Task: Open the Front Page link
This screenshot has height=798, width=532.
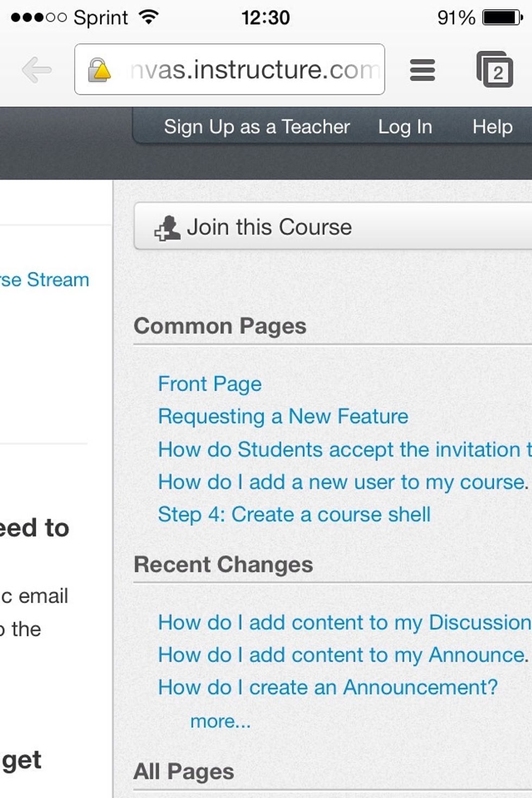Action: point(209,384)
